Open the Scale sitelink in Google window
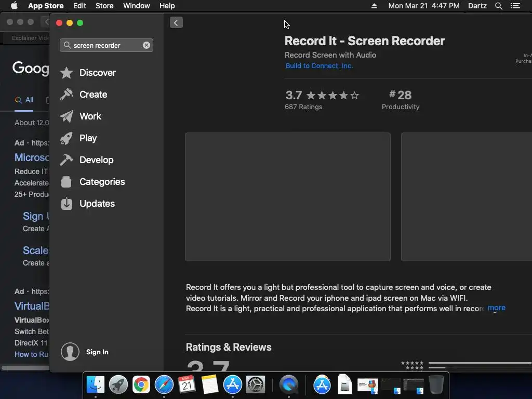This screenshot has height=399, width=532. point(36,250)
